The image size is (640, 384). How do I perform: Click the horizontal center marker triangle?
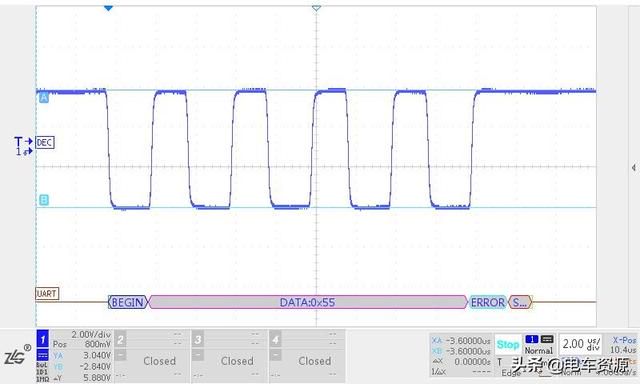[316, 8]
